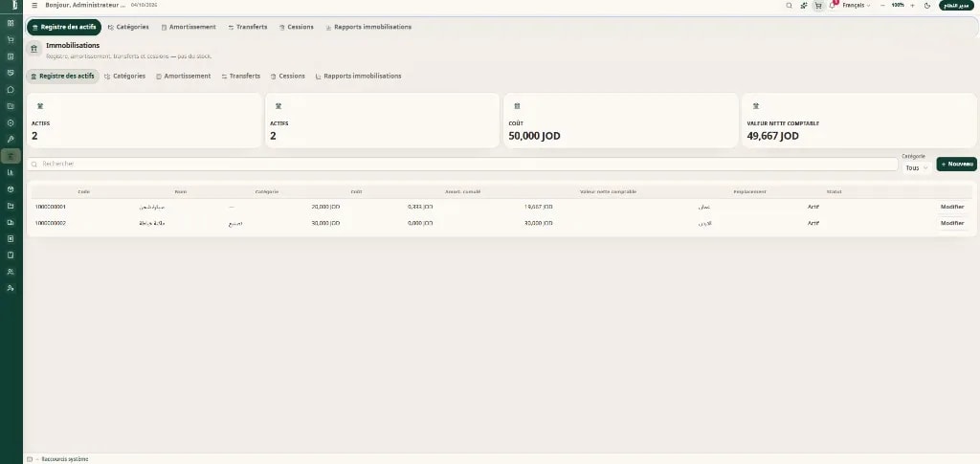980x464 pixels.
Task: Select Registre des actifs tab under Immobilisations
Action: pos(62,77)
